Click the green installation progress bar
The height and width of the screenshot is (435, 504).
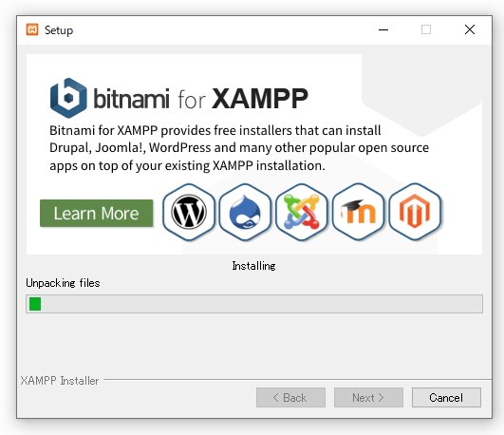254,304
